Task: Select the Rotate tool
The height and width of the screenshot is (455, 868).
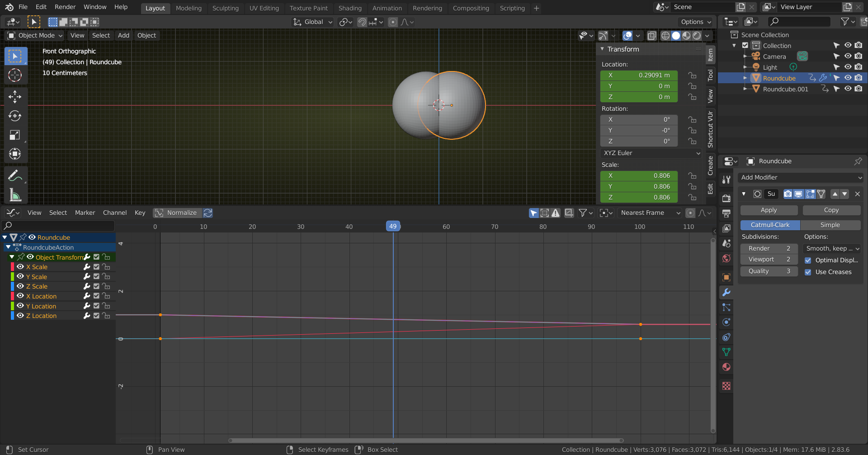Action: (15, 116)
